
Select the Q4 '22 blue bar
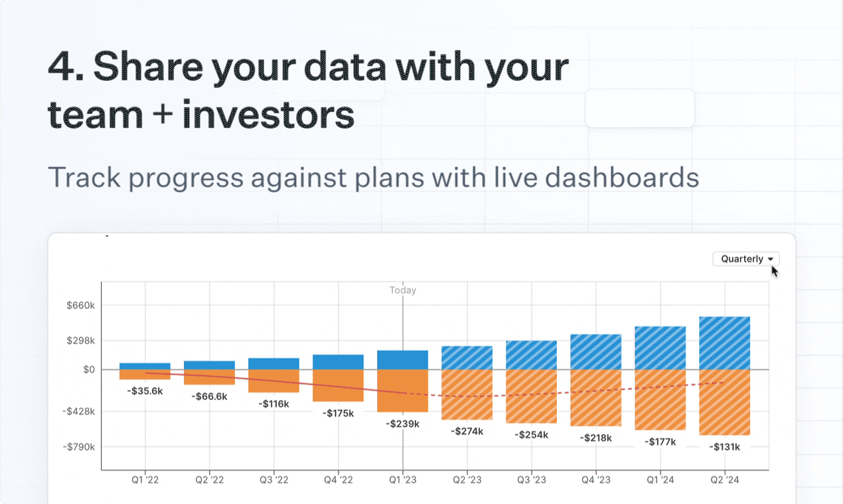point(339,361)
